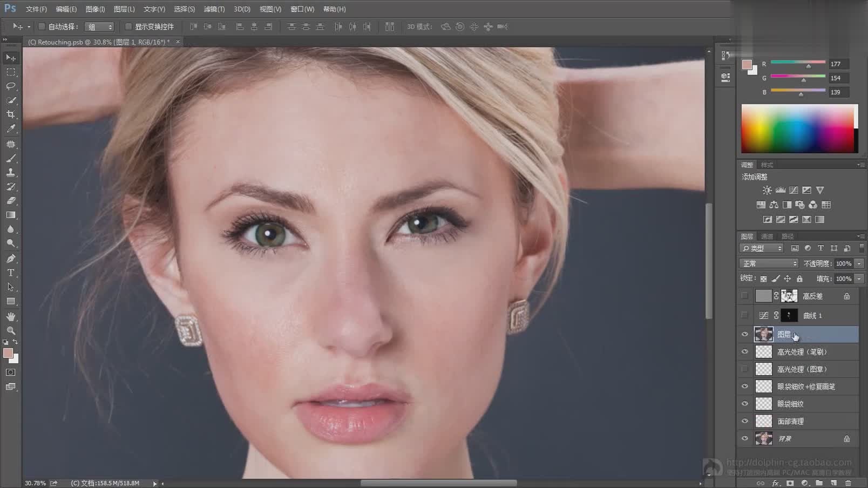Select the Eraser tool
This screenshot has width=868, height=488.
point(11,200)
